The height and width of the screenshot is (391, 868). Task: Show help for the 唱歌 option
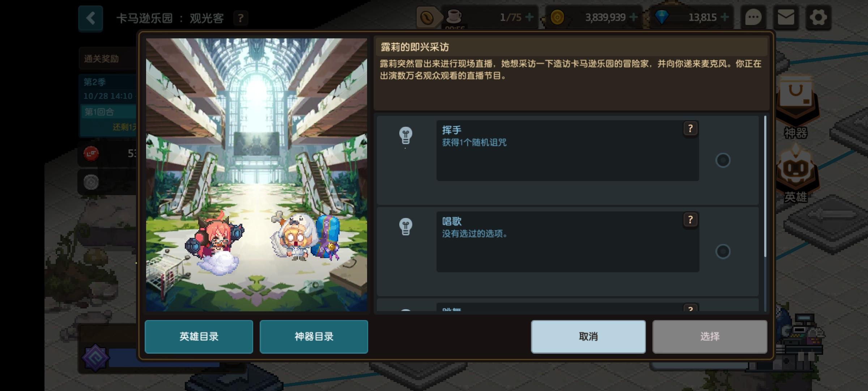690,220
